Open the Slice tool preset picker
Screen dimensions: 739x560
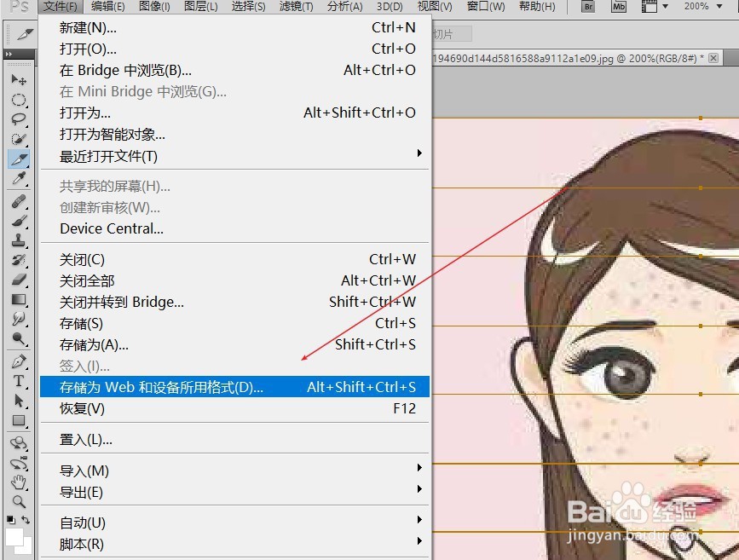pyautogui.click(x=25, y=34)
